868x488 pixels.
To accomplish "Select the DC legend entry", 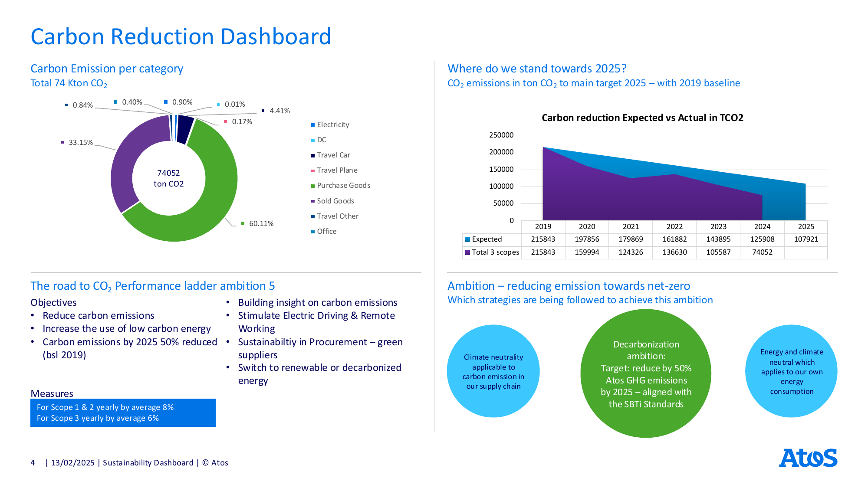I will 319,140.
